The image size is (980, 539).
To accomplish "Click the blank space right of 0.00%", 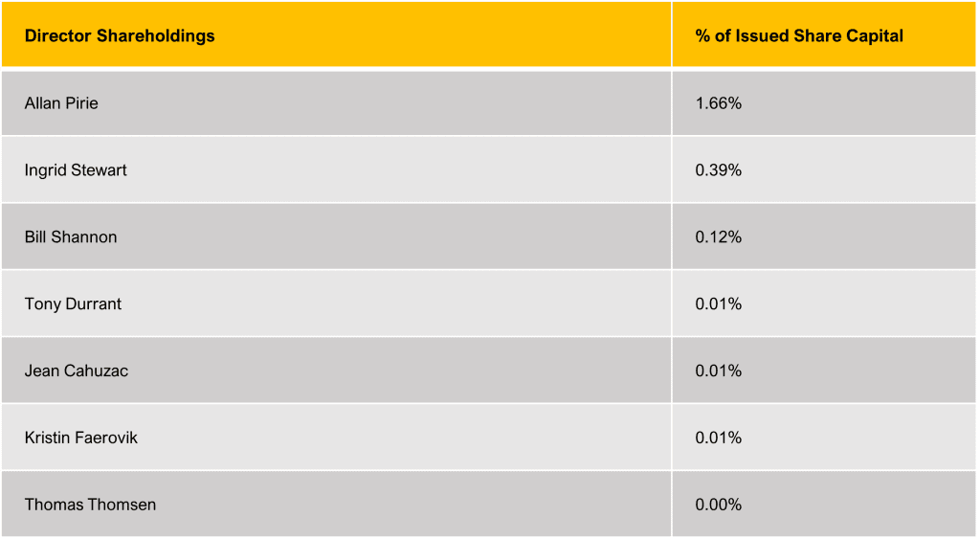I will coord(861,505).
